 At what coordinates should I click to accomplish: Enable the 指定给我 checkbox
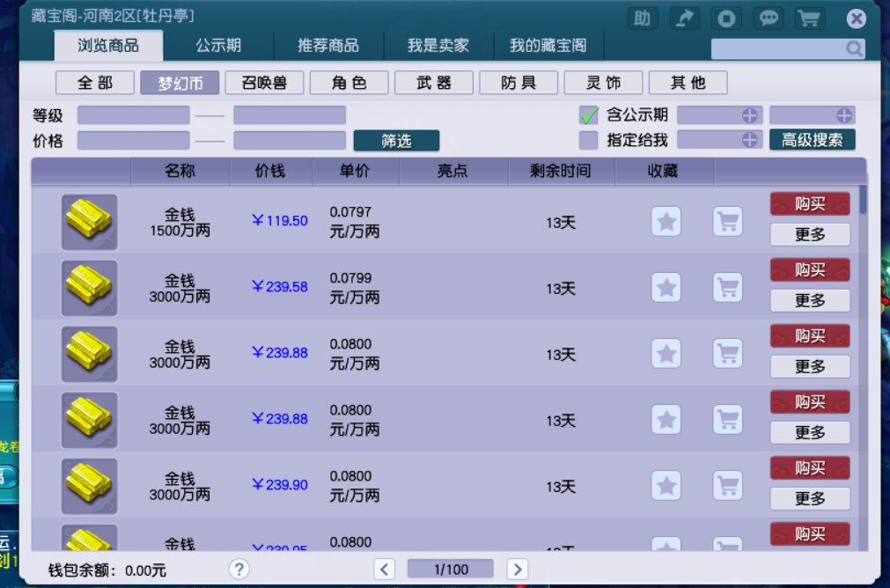click(x=588, y=139)
